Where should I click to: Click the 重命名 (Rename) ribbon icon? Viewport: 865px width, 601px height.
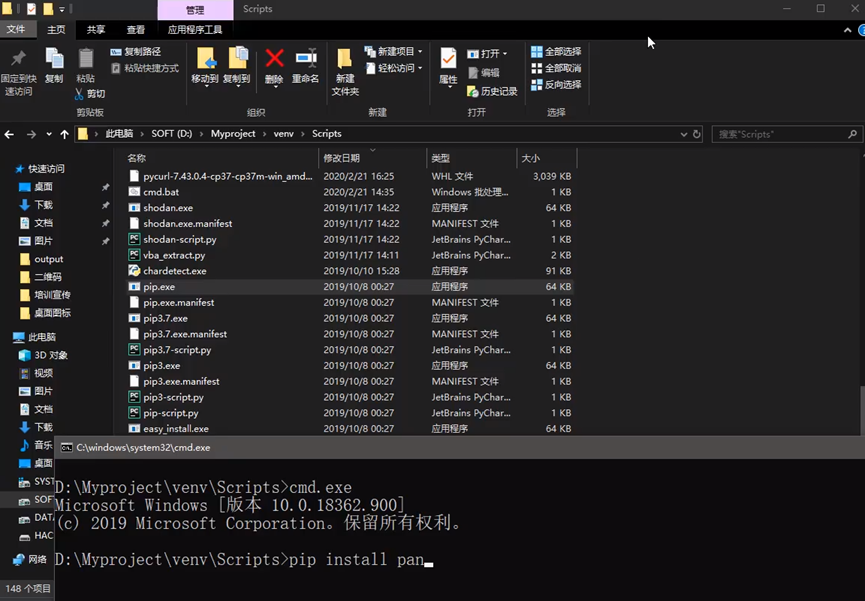305,59
